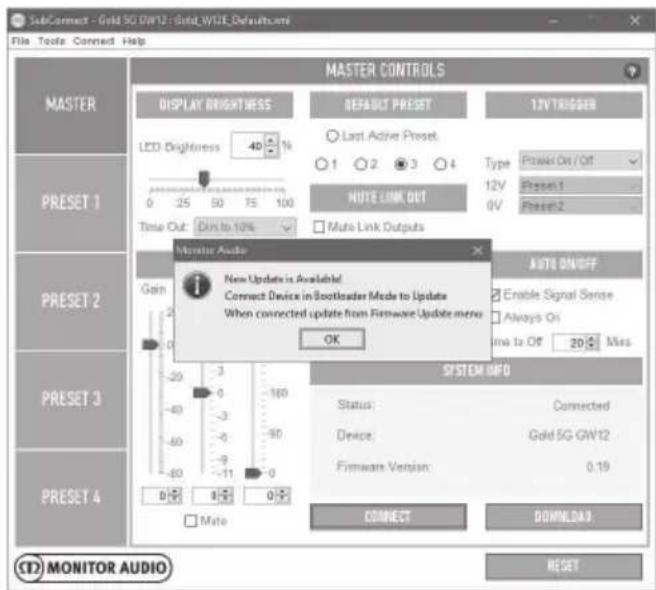Click the info icon in update dialog
This screenshot has height=590, width=656.
[197, 285]
